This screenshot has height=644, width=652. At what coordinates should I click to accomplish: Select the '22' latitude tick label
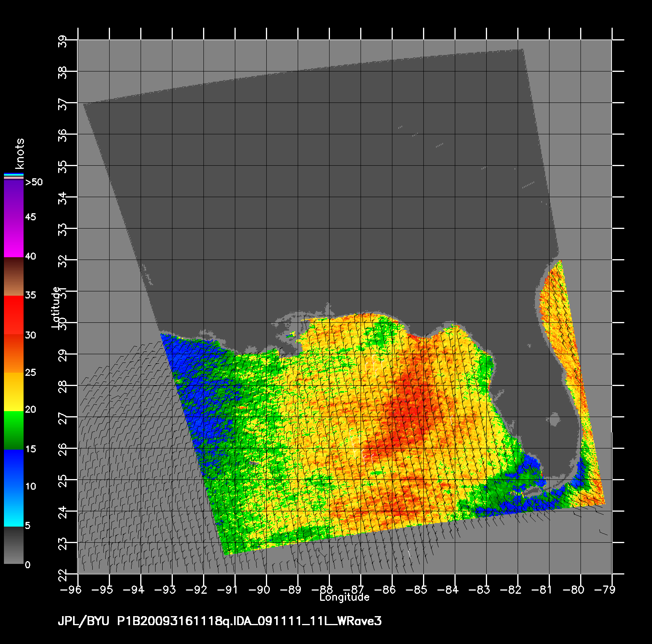pyautogui.click(x=62, y=575)
